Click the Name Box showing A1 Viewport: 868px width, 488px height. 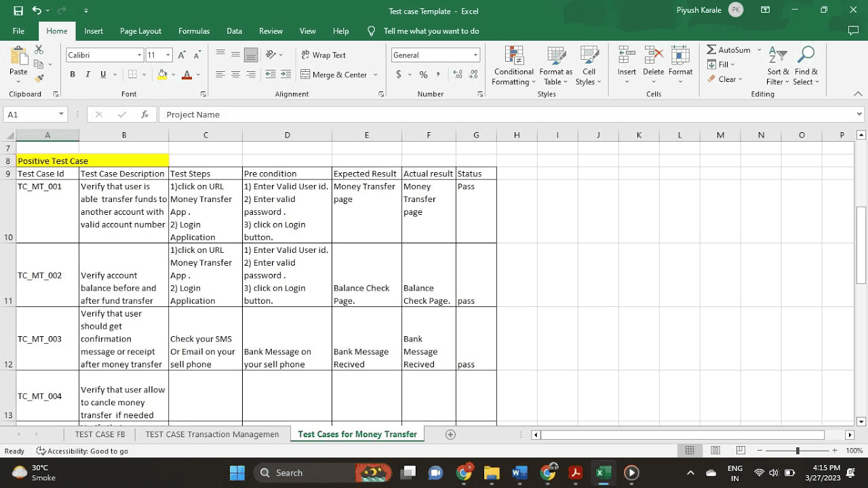pos(35,115)
